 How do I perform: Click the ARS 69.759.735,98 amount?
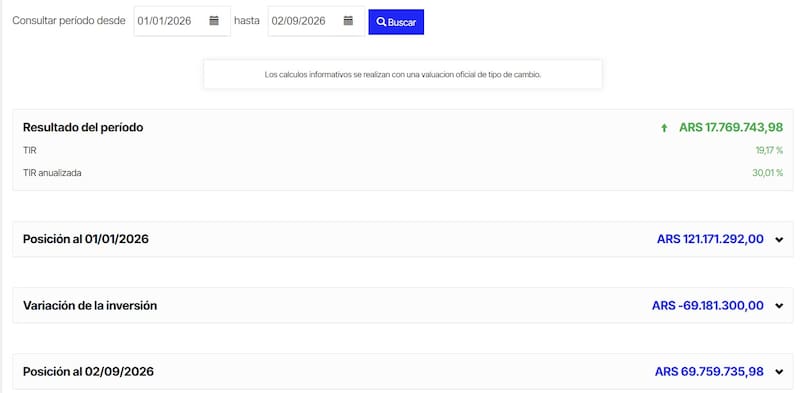click(709, 372)
